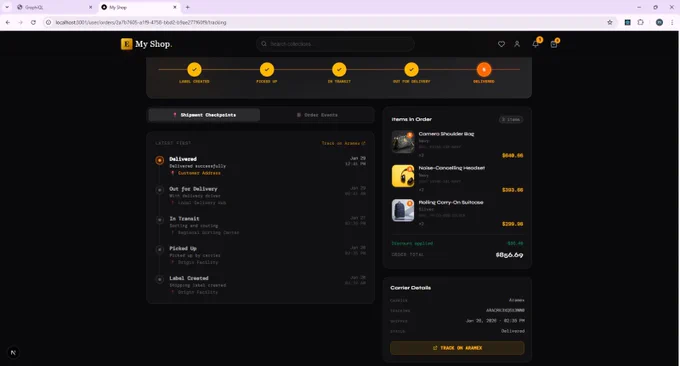Open the wishlist heart icon

click(x=501, y=44)
